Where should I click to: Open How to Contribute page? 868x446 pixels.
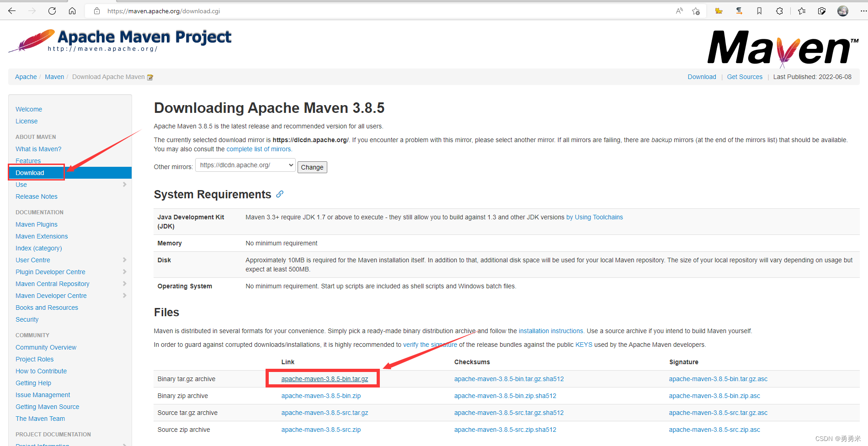(x=41, y=371)
